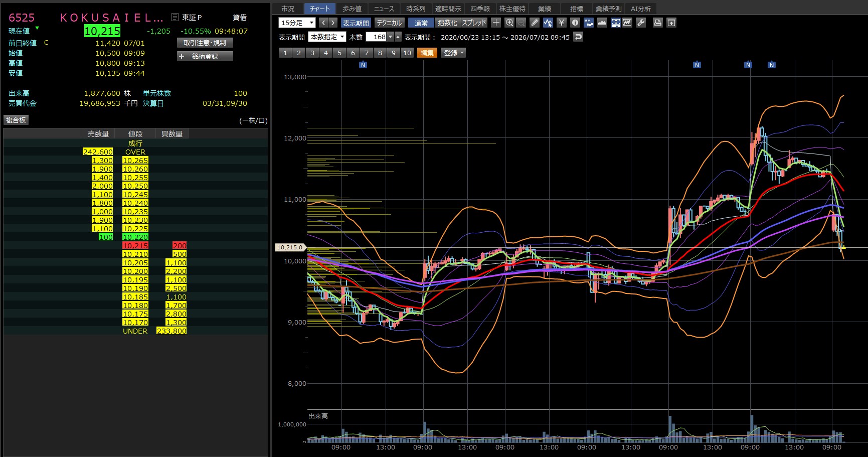Click the orange 編集 button
The height and width of the screenshot is (457, 868).
coord(427,53)
